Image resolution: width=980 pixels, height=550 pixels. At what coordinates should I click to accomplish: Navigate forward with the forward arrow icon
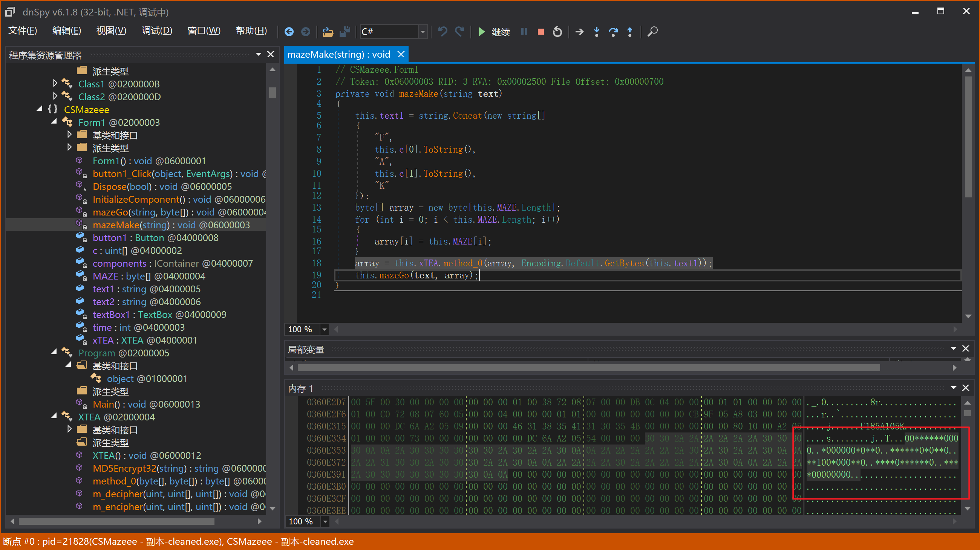coord(305,32)
